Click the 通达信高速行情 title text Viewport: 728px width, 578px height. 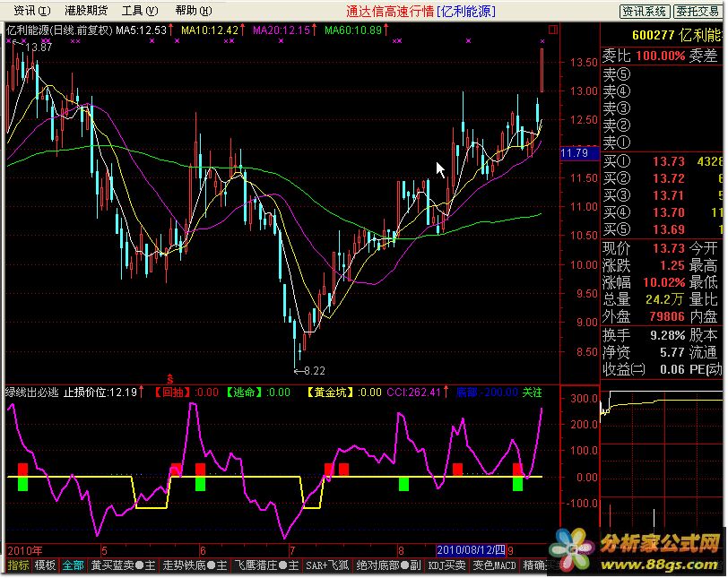tap(390, 12)
